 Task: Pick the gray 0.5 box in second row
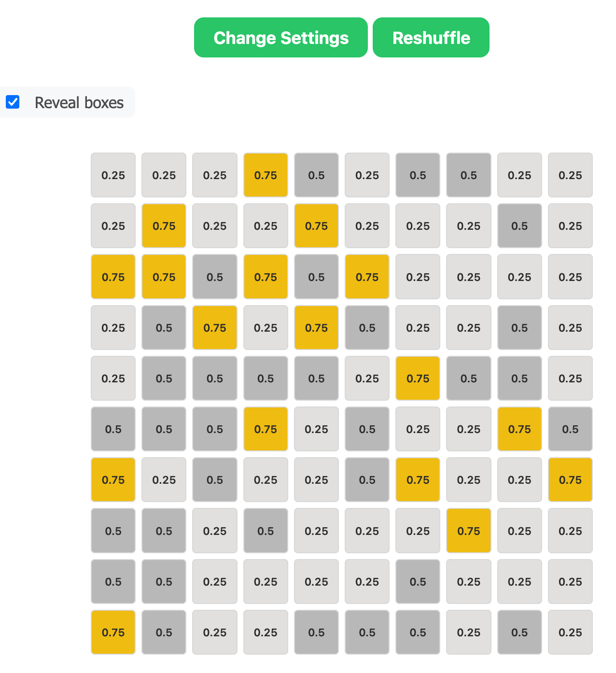[519, 226]
